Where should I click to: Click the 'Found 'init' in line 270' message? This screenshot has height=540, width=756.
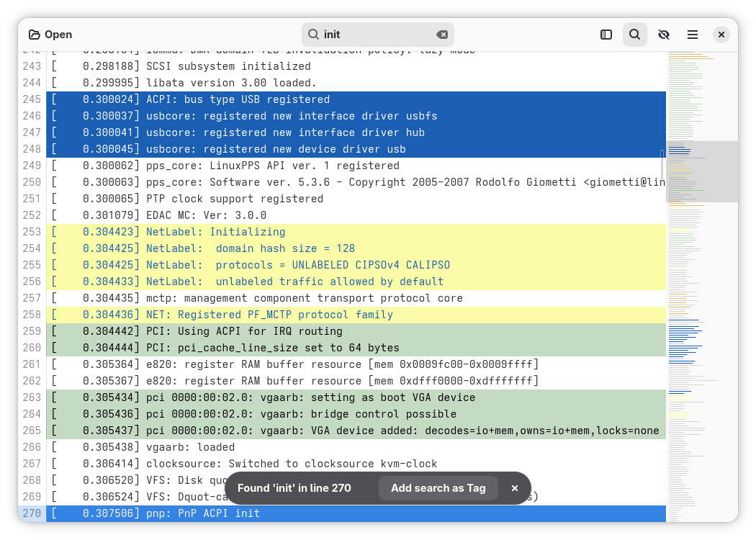294,488
